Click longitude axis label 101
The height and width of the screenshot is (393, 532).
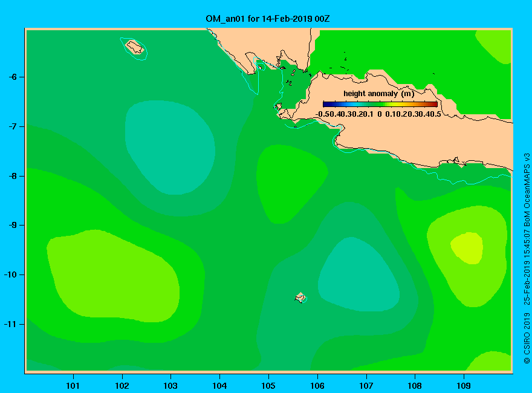[73, 386]
